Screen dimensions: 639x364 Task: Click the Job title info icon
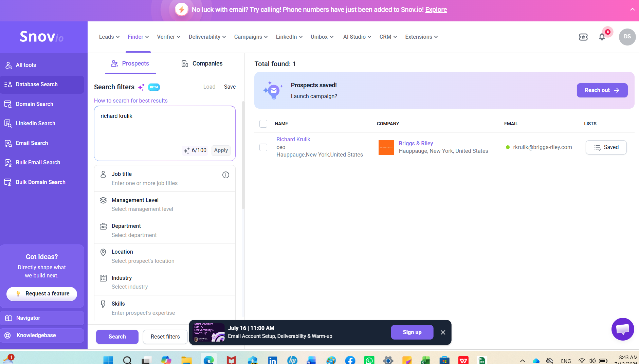(x=226, y=175)
